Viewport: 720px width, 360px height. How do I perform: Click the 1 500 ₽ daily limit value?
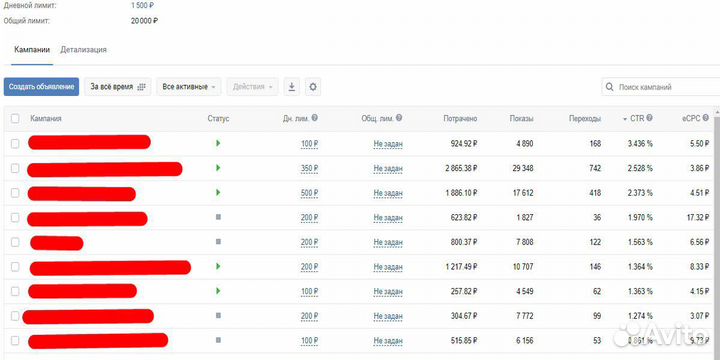pos(142,6)
